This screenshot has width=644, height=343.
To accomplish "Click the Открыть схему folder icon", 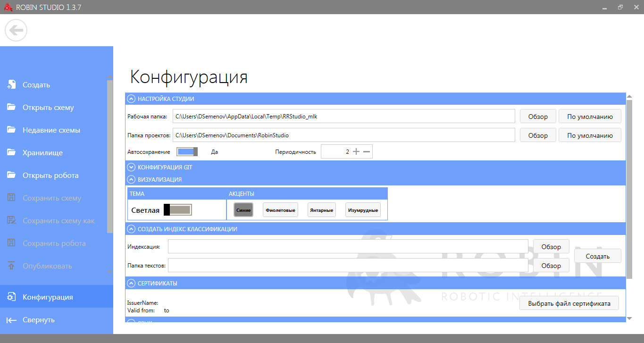I will [x=11, y=107].
